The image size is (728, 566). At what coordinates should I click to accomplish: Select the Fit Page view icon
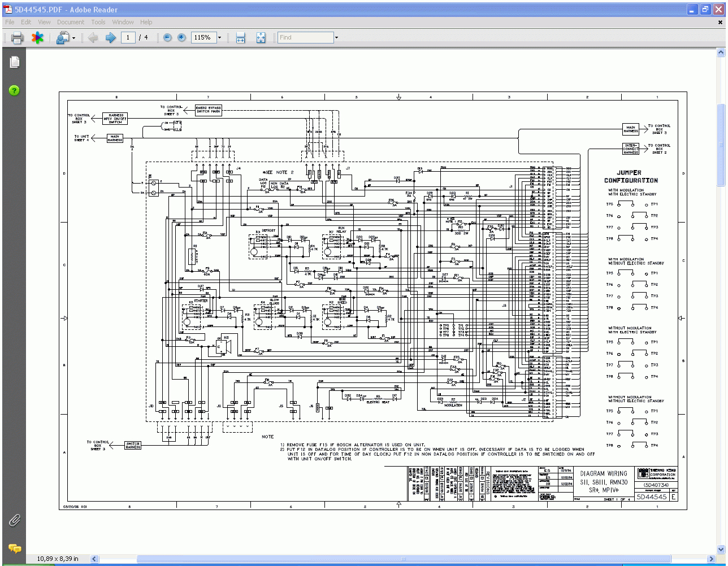point(261,38)
